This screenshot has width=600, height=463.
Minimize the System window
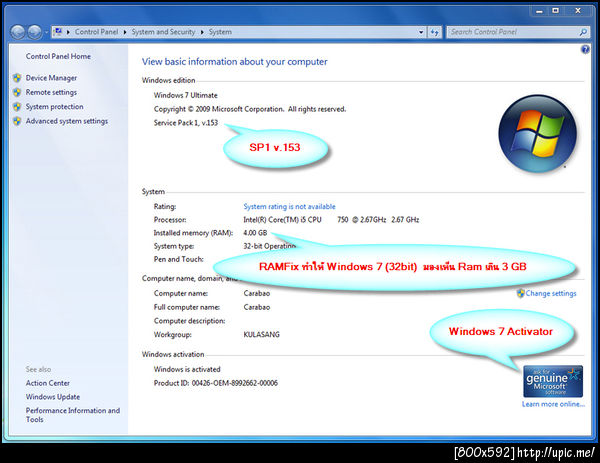pyautogui.click(x=540, y=11)
